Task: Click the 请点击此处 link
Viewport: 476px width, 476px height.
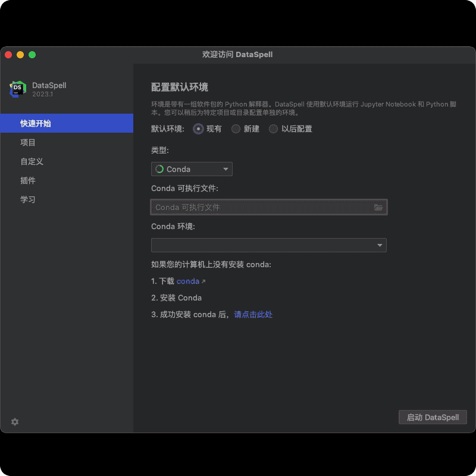Action: [253, 315]
